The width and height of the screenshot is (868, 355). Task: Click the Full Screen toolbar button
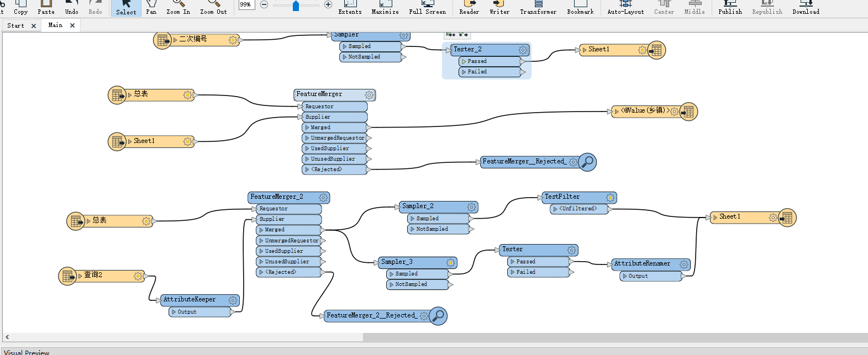pos(427,7)
